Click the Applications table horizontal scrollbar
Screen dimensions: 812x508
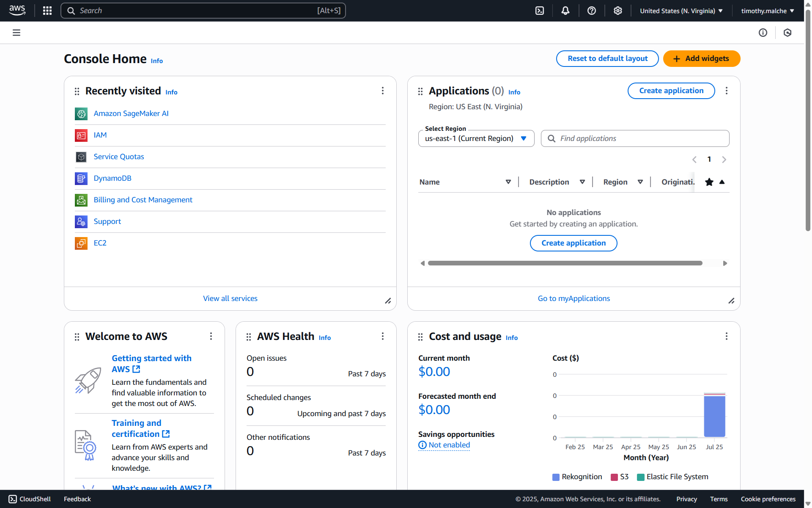point(565,263)
